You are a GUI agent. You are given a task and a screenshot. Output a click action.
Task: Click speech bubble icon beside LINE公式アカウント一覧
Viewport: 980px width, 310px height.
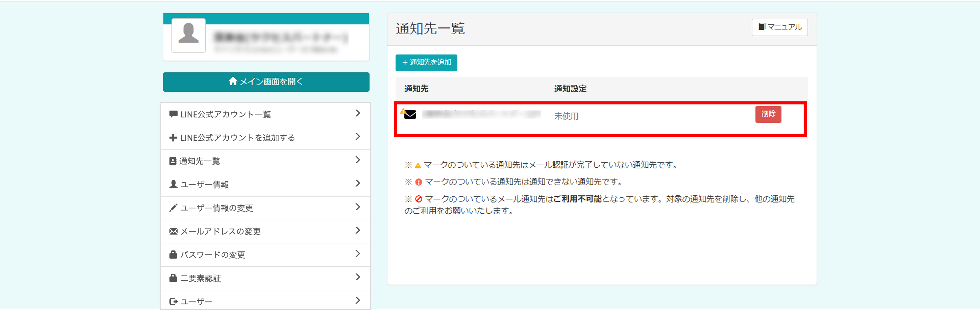pos(173,114)
